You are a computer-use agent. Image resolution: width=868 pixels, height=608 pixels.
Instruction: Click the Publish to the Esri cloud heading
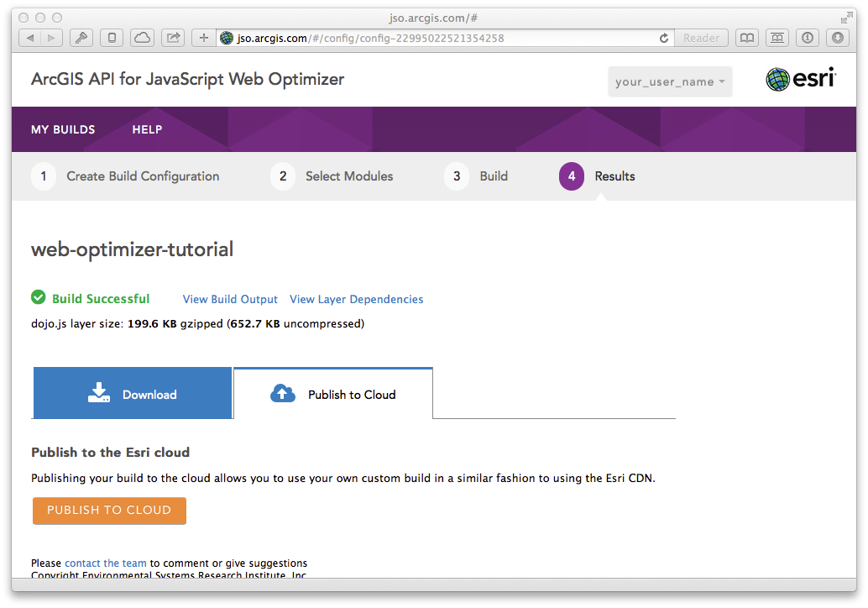pyautogui.click(x=110, y=453)
